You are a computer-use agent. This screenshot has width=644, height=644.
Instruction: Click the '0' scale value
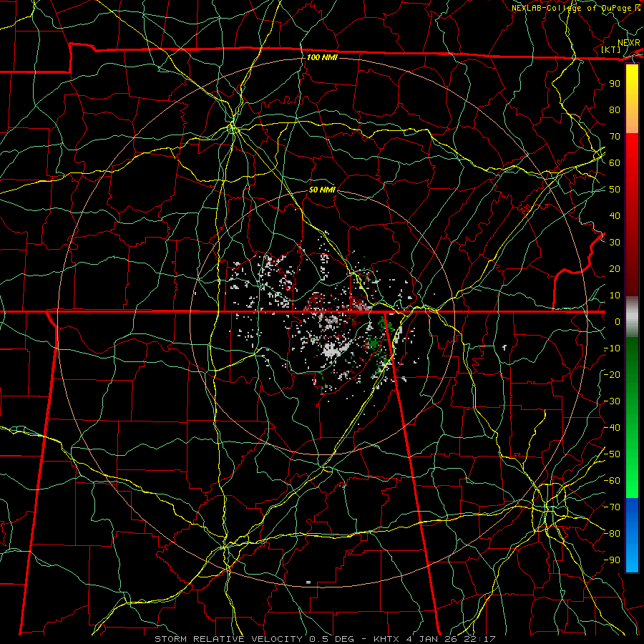(618, 322)
